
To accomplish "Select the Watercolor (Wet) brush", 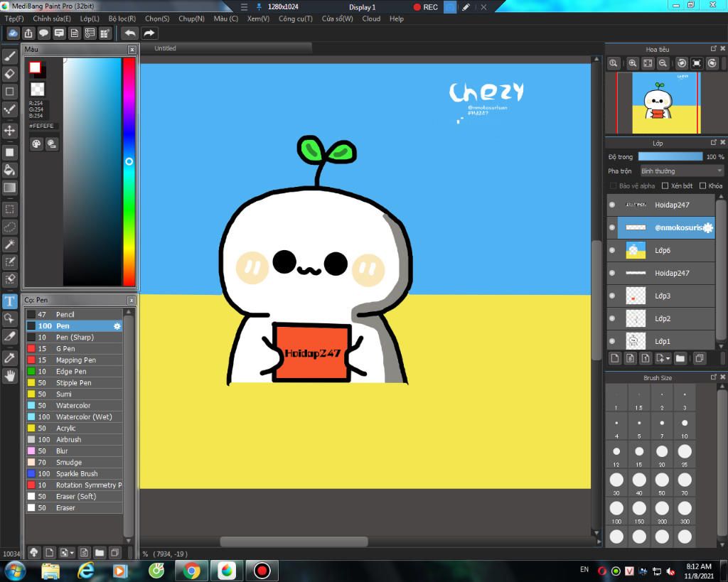I will (x=74, y=416).
